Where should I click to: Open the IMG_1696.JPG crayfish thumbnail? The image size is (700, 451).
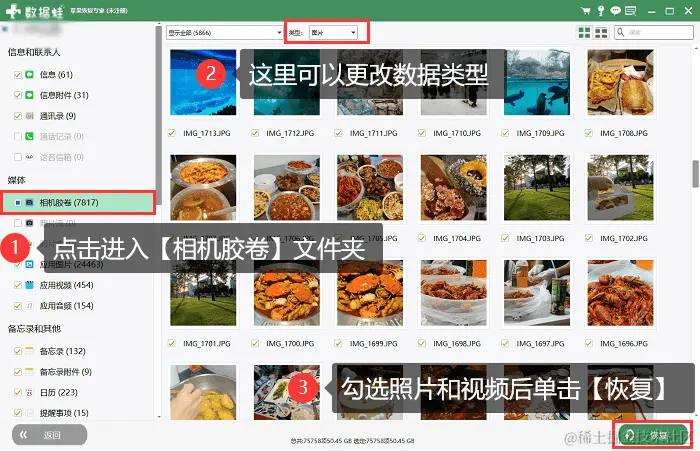621,292
